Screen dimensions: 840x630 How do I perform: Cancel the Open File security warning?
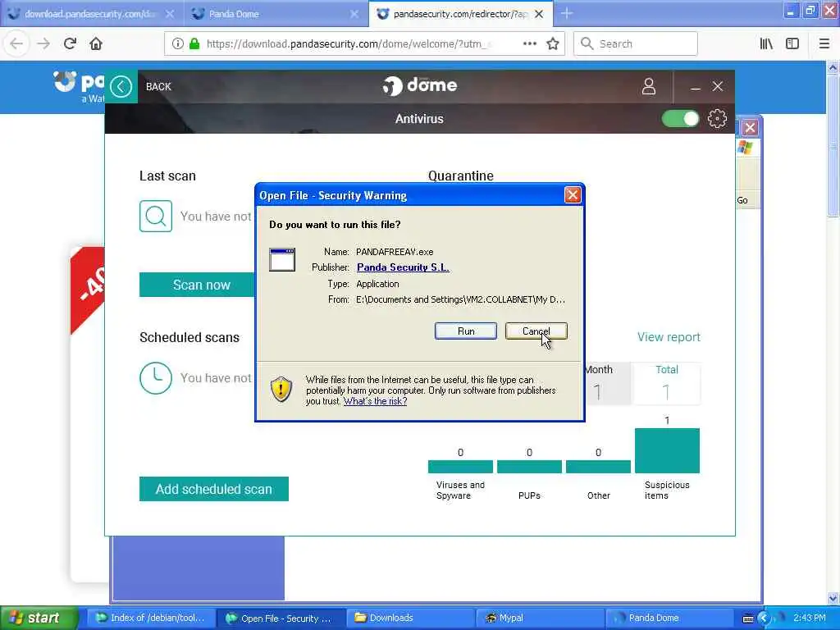coord(536,331)
